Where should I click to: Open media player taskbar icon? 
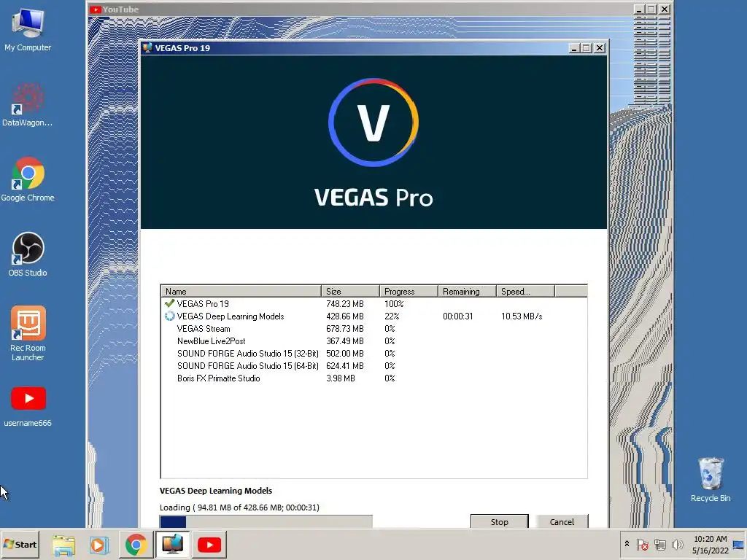pyautogui.click(x=99, y=545)
